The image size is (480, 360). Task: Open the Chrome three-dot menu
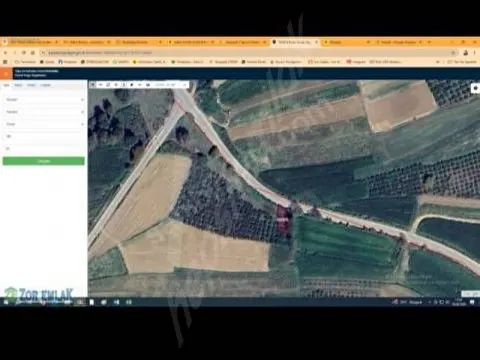475,53
